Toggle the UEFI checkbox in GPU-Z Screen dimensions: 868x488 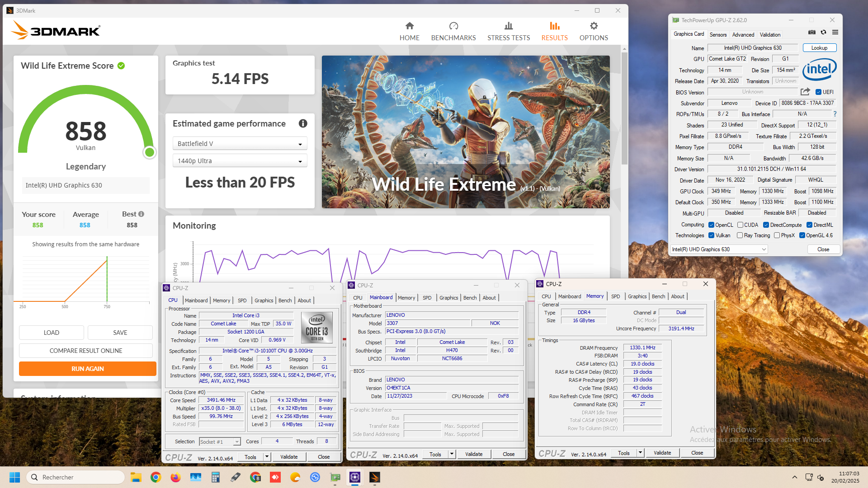(x=818, y=92)
